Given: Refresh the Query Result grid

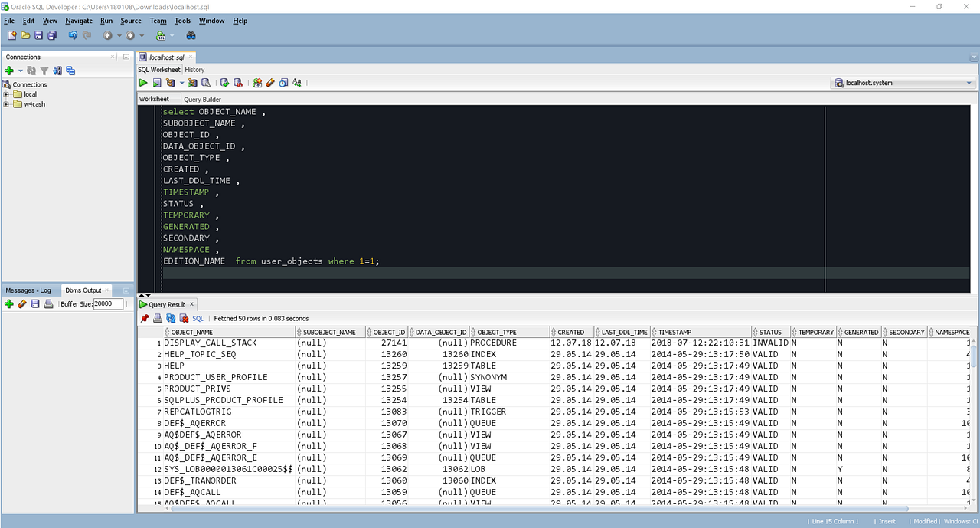Looking at the screenshot, I should (x=170, y=317).
